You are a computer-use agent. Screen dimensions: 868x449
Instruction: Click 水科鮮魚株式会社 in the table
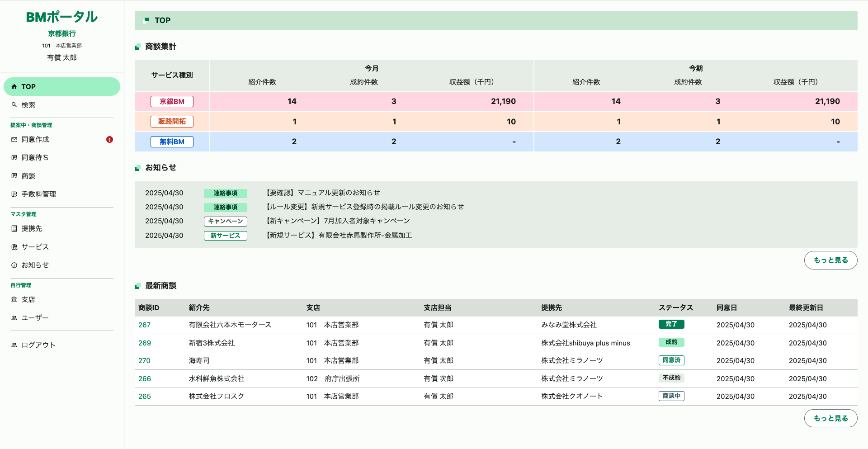[217, 379]
